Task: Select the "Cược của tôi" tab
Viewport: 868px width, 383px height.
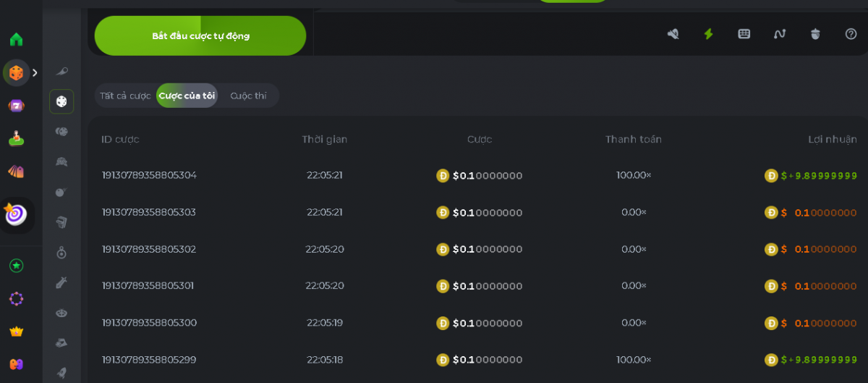Action: click(187, 96)
